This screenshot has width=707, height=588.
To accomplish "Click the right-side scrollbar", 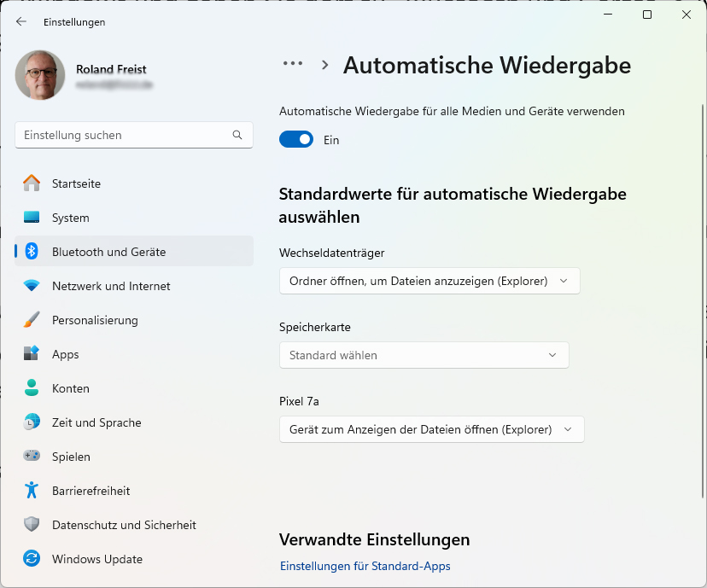I will 702,341.
